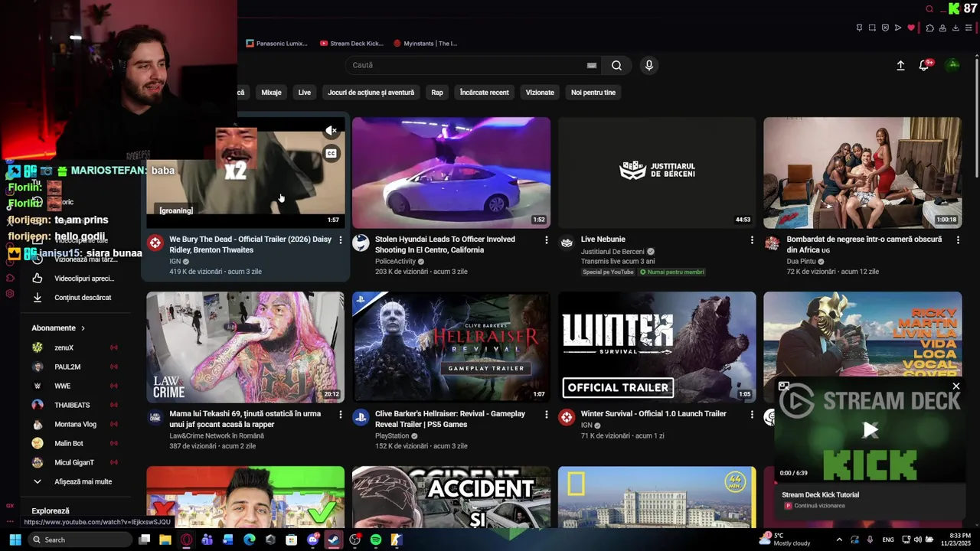The width and height of the screenshot is (980, 551).
Task: Open Winter Survival Launch Trailer title
Action: coord(653,414)
